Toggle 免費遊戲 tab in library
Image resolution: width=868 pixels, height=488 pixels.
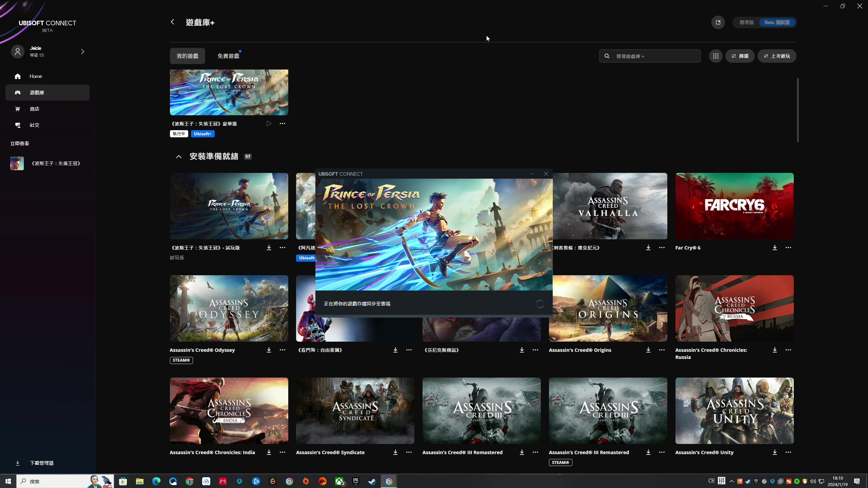click(x=228, y=56)
